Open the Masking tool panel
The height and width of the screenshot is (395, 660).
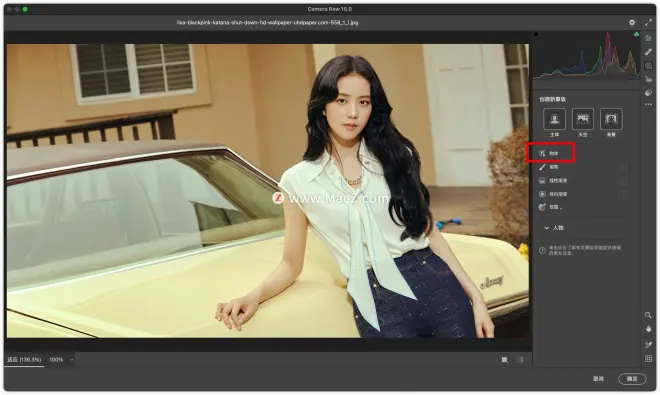pos(648,66)
